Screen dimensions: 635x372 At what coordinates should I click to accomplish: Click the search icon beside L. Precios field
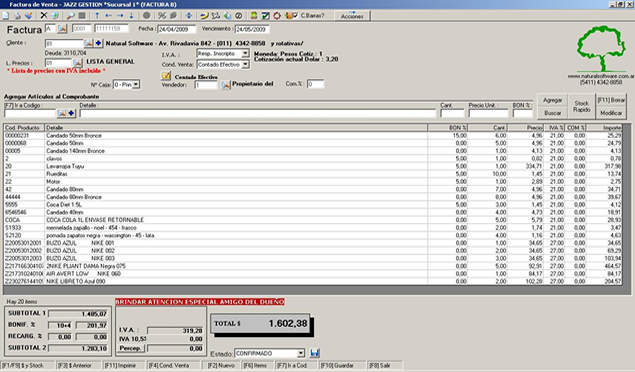pyautogui.click(x=77, y=63)
